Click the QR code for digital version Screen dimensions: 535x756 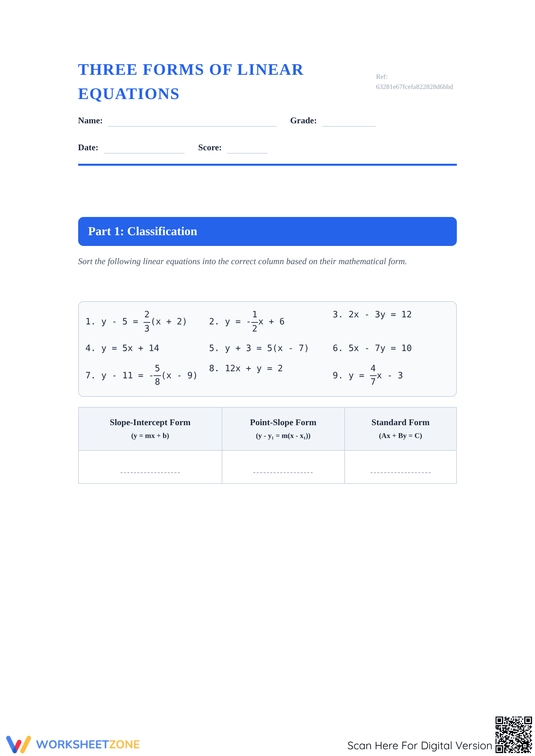coord(513,735)
